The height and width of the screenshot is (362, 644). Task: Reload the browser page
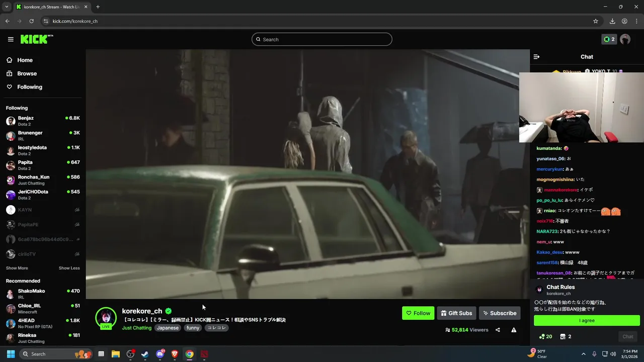(31, 21)
